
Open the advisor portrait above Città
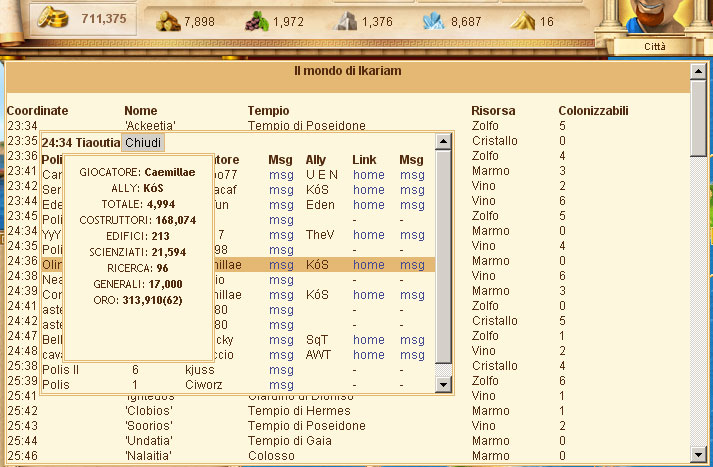point(654,16)
